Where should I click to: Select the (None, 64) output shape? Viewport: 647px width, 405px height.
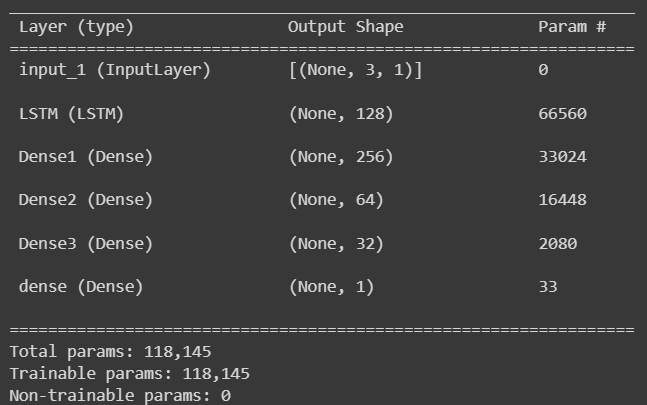[336, 200]
